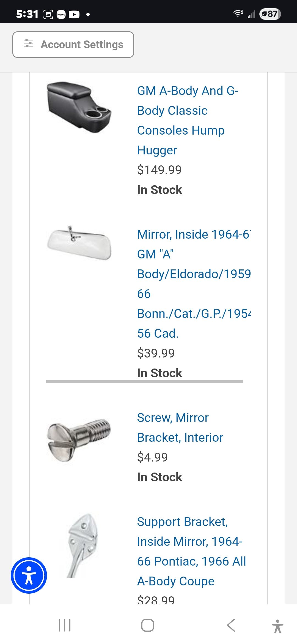Tap the white inside mirror thumbnail
Screen dimensions: 297x644
point(79,243)
